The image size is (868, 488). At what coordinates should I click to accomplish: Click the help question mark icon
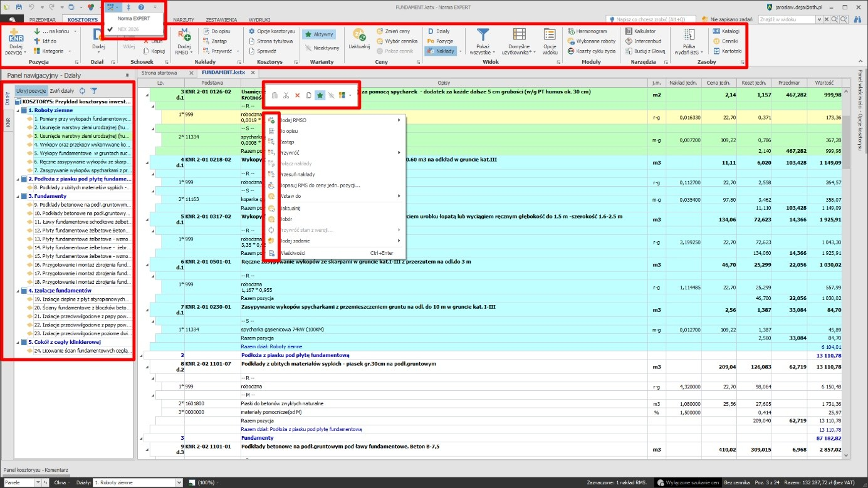pyautogui.click(x=141, y=7)
